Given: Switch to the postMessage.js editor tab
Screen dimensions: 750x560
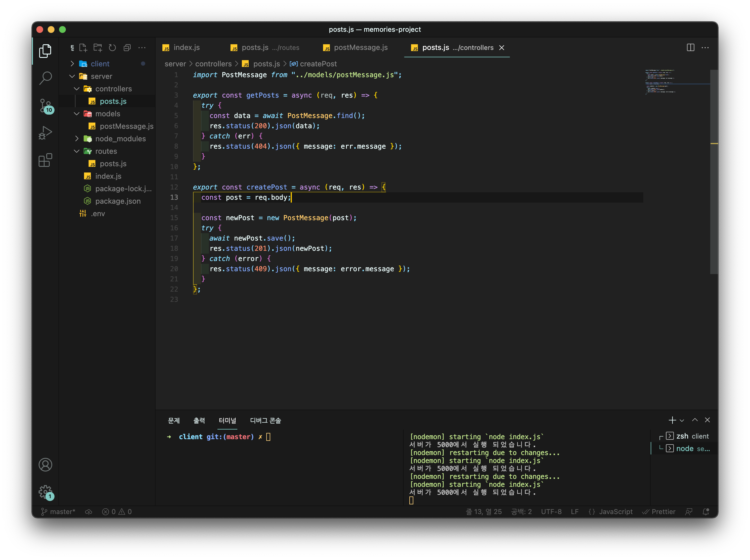Looking at the screenshot, I should (x=355, y=47).
